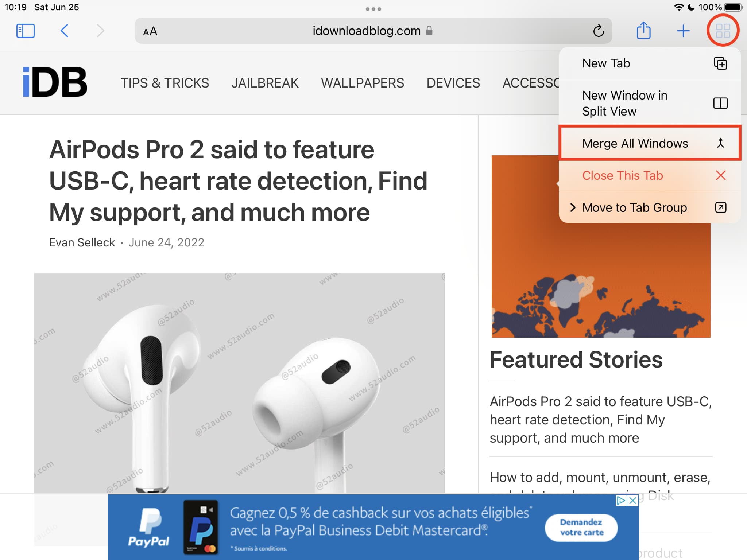This screenshot has height=560, width=747.
Task: Go forward with the right arrow
Action: point(100,31)
